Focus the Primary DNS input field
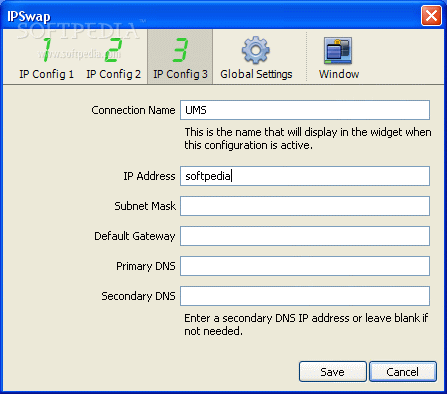The image size is (447, 394). click(305, 266)
